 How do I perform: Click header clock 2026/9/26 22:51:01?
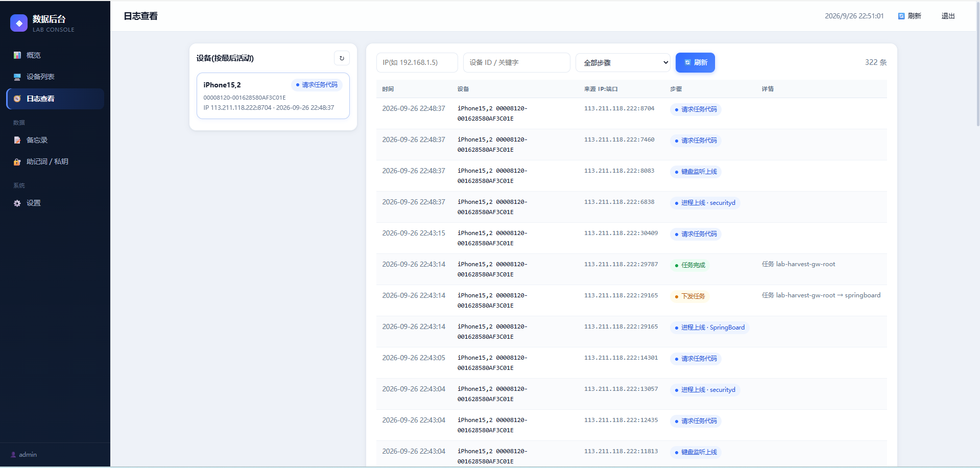(854, 16)
